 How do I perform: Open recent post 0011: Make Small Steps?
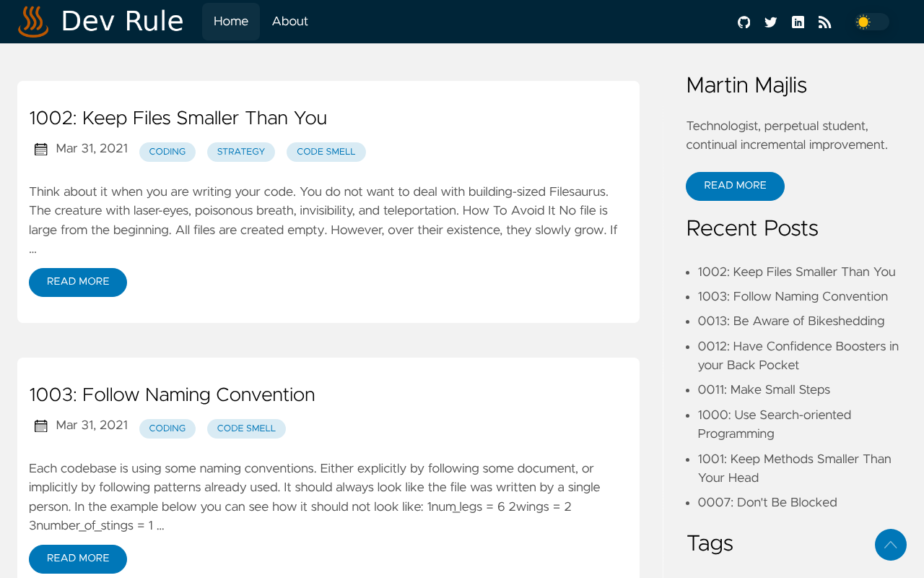pyautogui.click(x=764, y=390)
